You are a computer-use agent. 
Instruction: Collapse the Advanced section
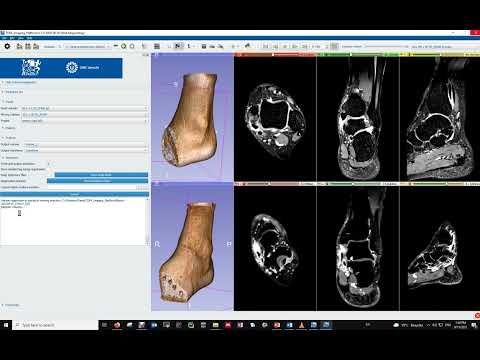(11, 158)
